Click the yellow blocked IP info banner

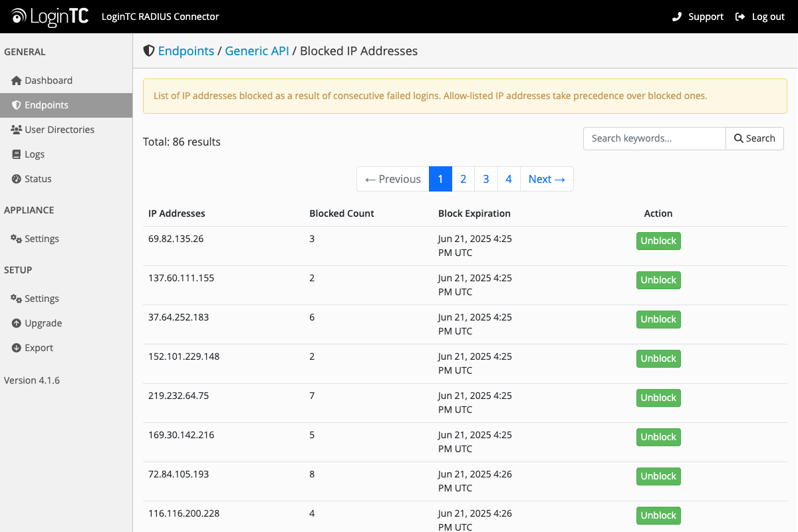pos(465,96)
